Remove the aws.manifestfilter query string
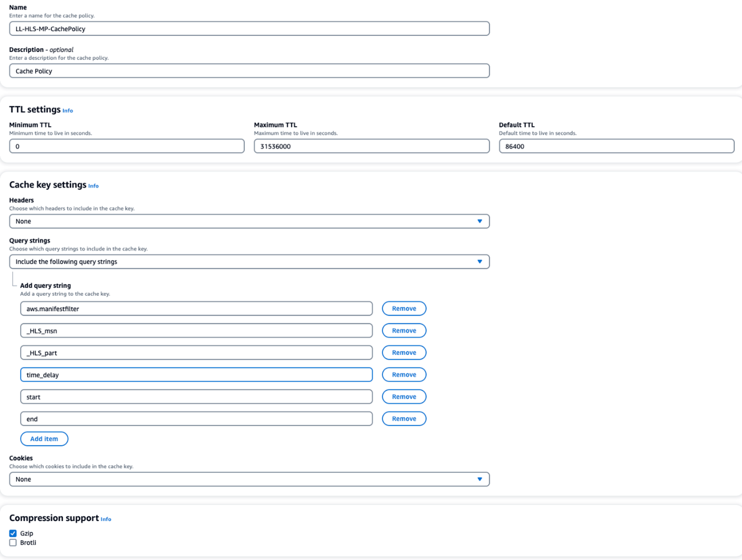742x560 pixels. [x=404, y=308]
